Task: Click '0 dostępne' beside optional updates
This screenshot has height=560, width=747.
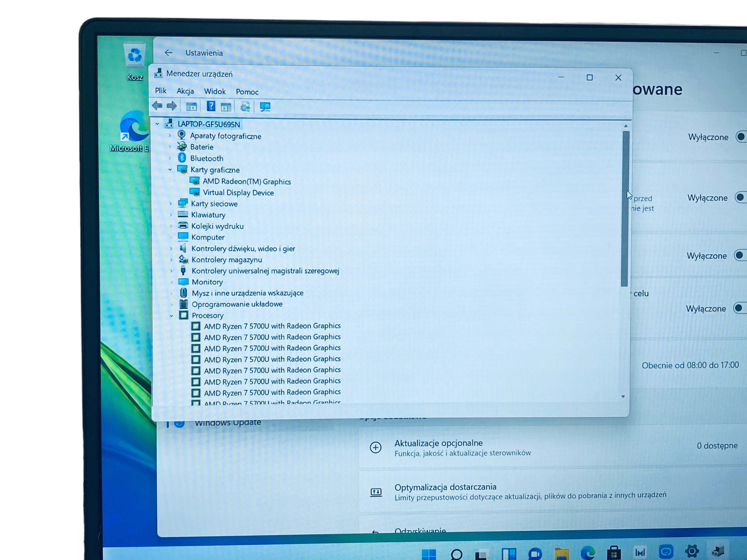Action: pyautogui.click(x=717, y=446)
